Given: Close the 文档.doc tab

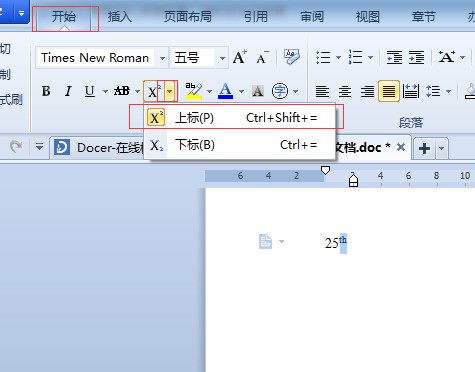Looking at the screenshot, I should coord(401,147).
